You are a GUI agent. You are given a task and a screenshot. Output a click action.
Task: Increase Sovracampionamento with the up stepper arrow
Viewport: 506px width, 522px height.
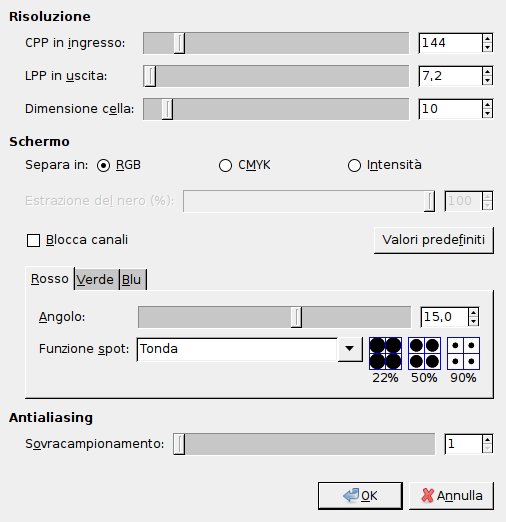(487, 440)
